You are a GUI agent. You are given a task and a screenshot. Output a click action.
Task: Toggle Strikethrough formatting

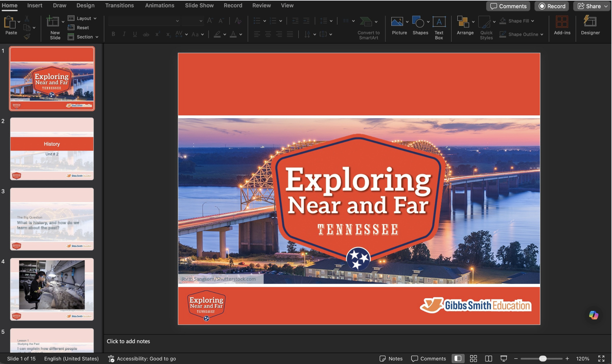tap(146, 34)
